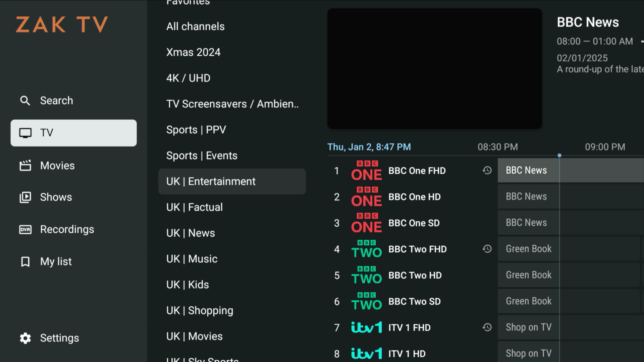Image resolution: width=644 pixels, height=362 pixels.
Task: Open Green Book program on BBC Two HD
Action: click(529, 275)
